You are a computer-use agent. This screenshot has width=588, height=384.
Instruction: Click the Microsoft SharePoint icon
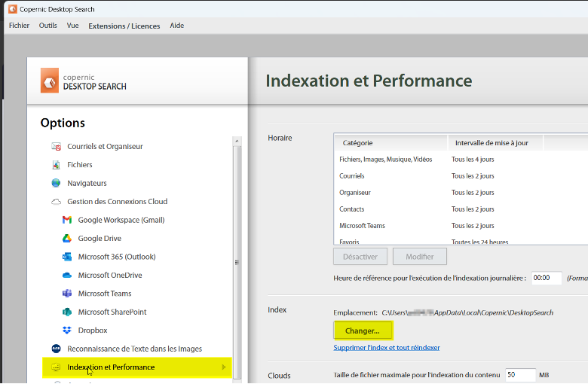click(66, 312)
